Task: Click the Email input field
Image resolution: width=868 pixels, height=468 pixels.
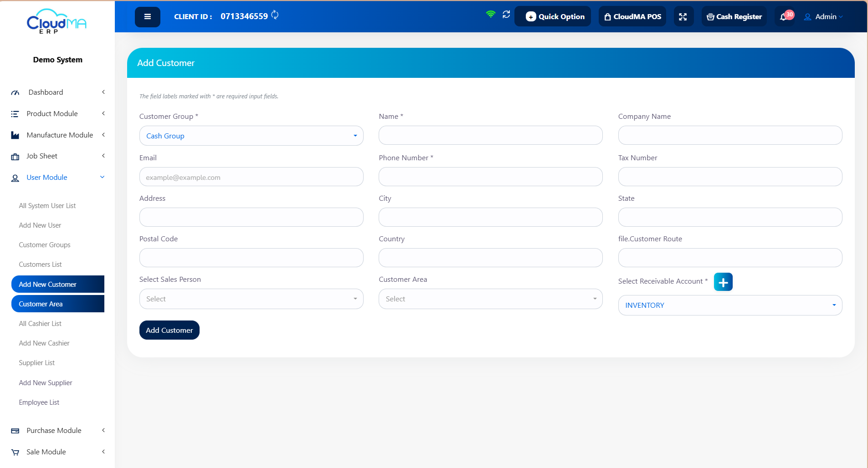Action: pyautogui.click(x=252, y=177)
